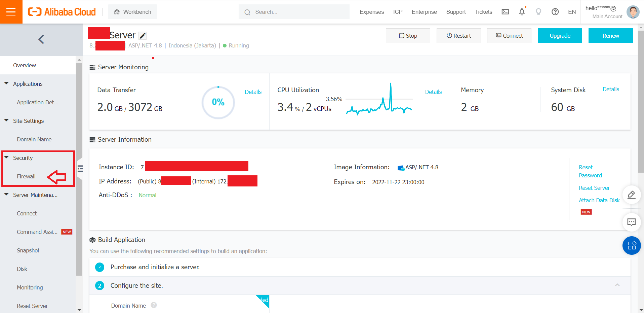View Data Transfer details
644x313 pixels.
253,92
